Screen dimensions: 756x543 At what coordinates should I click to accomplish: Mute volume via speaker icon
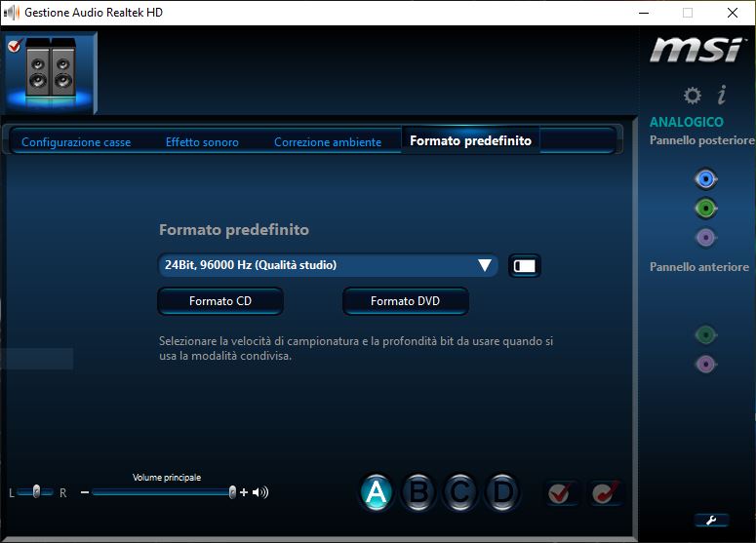(260, 492)
